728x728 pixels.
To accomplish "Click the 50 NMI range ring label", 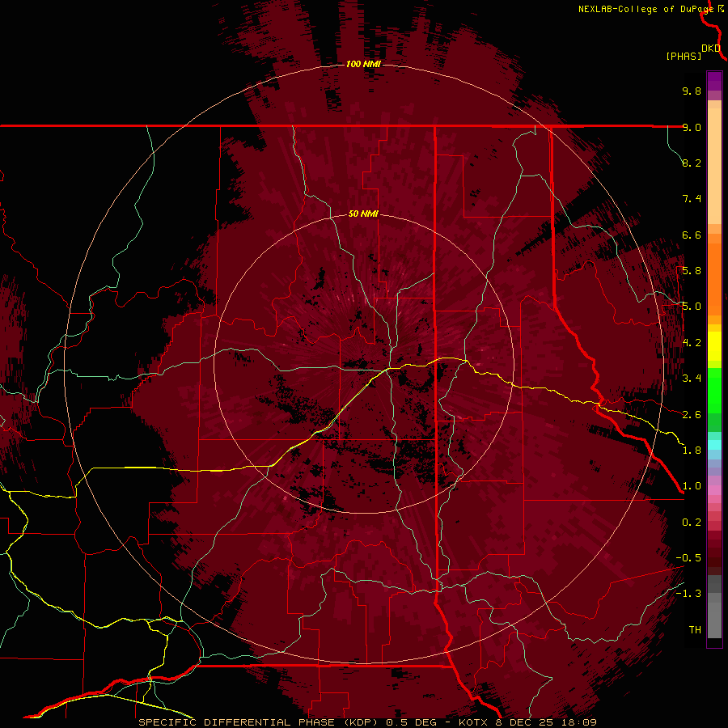I will point(363,214).
